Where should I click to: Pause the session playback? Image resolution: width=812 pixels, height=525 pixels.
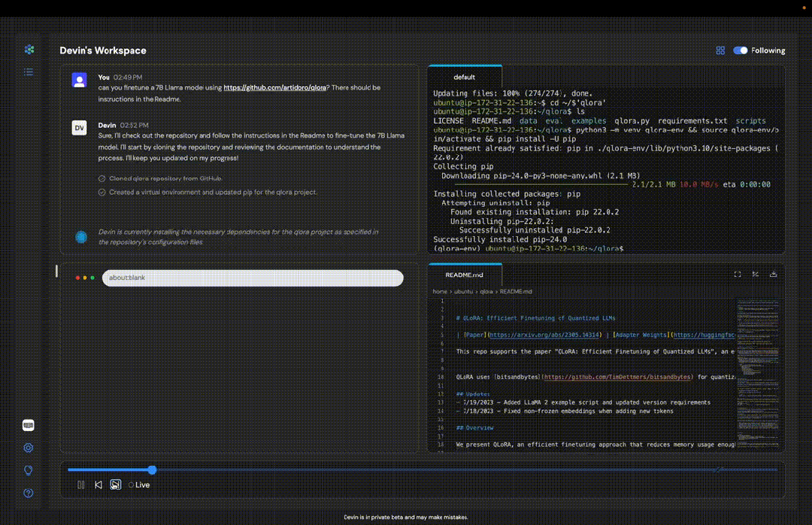tap(81, 485)
